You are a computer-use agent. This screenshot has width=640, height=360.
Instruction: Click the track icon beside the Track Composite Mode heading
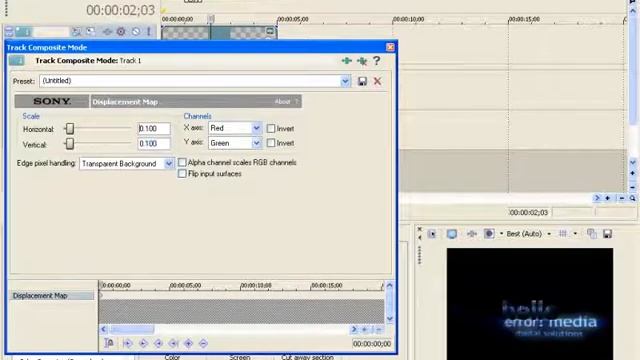click(16, 60)
